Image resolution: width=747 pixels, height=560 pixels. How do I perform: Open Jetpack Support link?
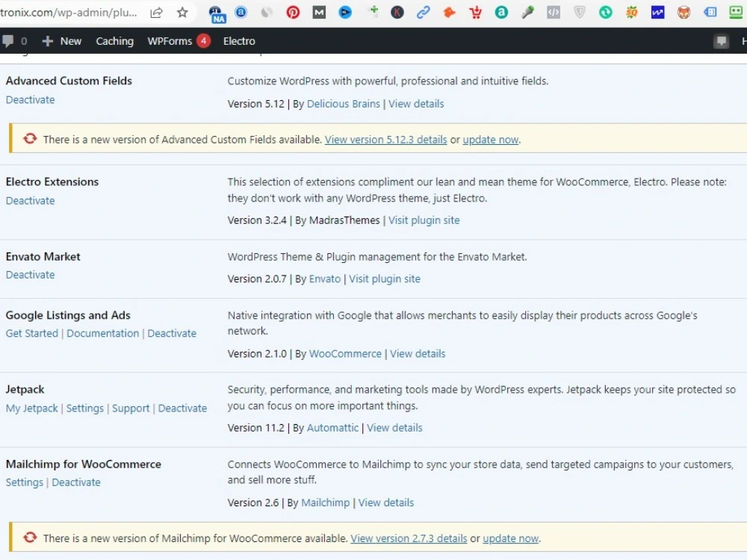[131, 408]
